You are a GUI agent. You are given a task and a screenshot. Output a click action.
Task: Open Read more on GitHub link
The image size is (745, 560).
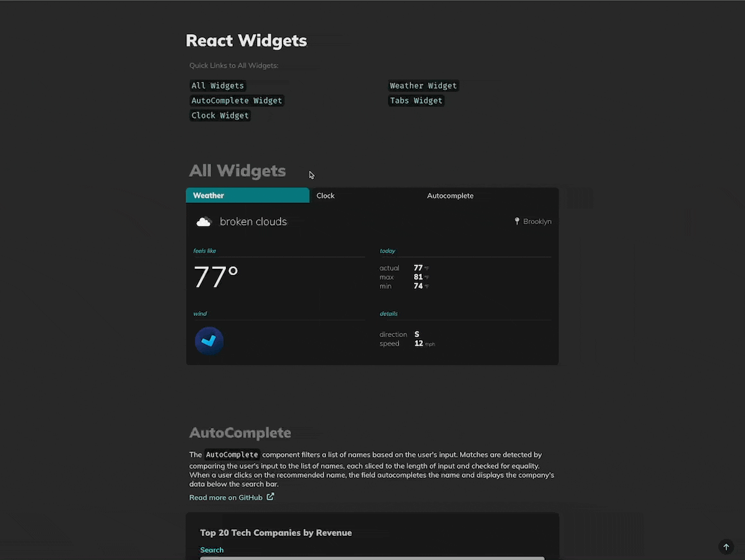(x=226, y=497)
